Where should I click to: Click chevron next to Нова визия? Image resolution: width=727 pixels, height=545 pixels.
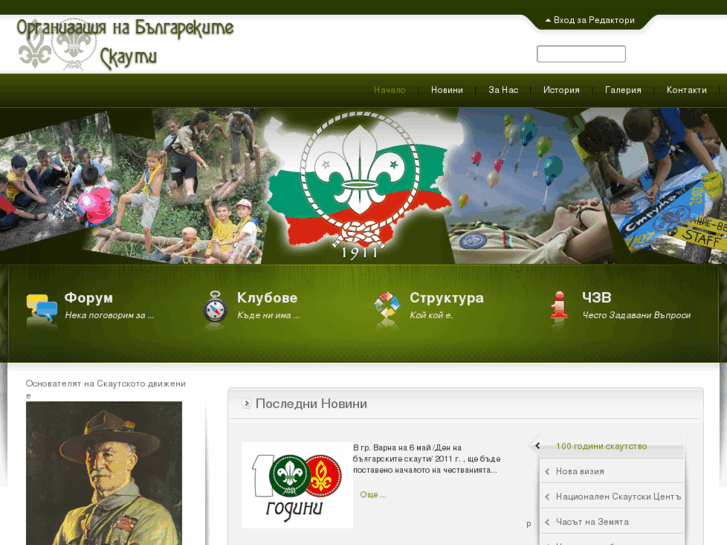click(548, 471)
